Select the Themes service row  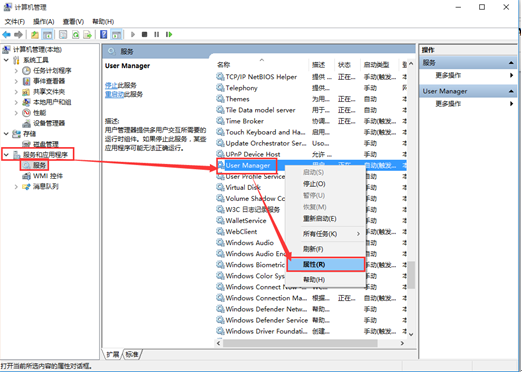tap(311, 99)
